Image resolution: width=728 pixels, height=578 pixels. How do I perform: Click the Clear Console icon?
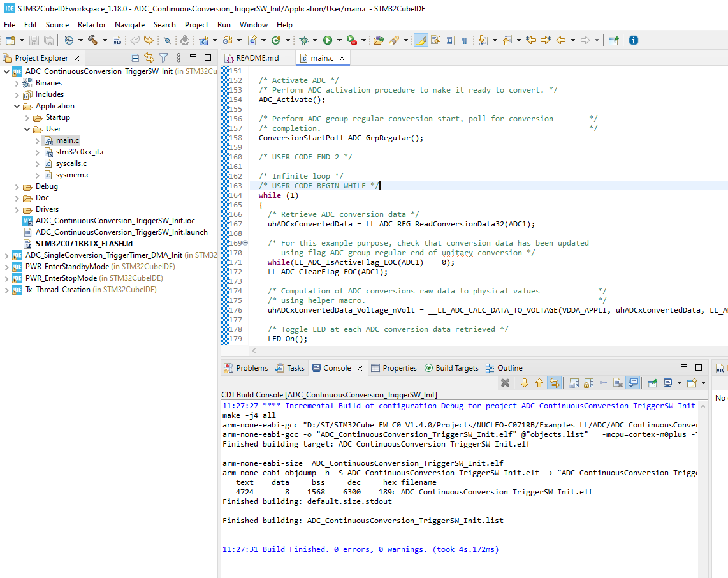pyautogui.click(x=618, y=383)
